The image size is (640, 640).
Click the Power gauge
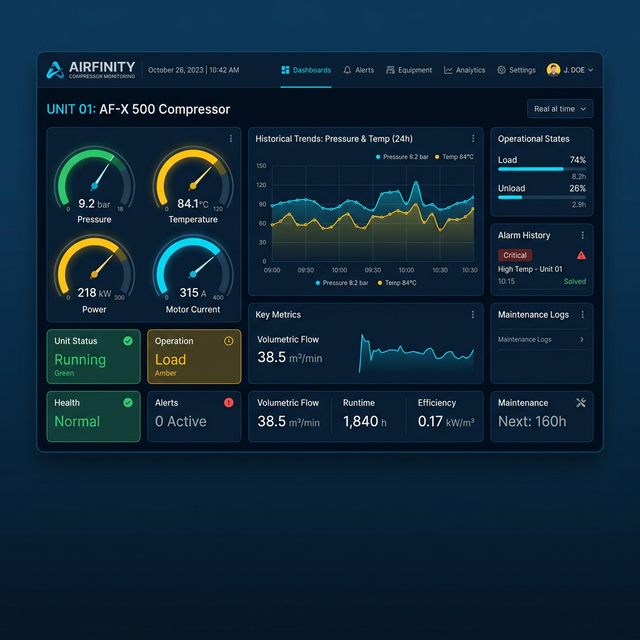pos(94,274)
